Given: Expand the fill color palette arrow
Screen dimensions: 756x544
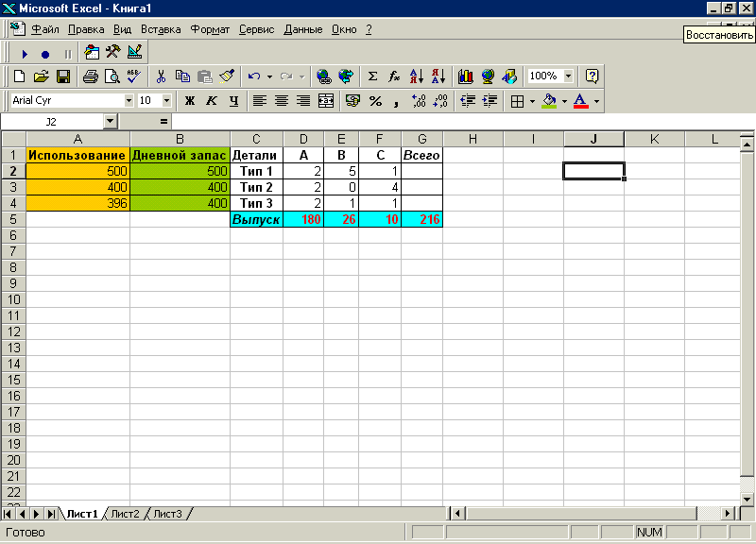Looking at the screenshot, I should point(564,101).
